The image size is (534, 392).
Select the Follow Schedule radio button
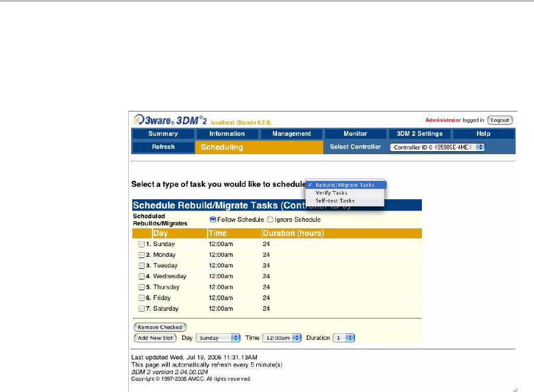click(x=213, y=219)
